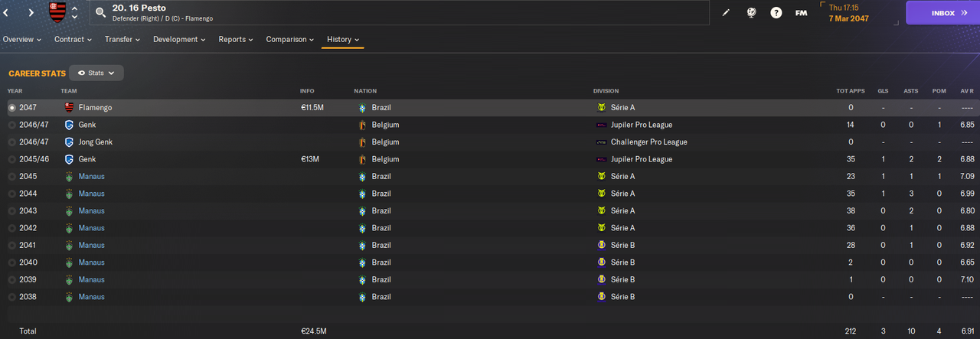Expand the Contract menu

73,39
